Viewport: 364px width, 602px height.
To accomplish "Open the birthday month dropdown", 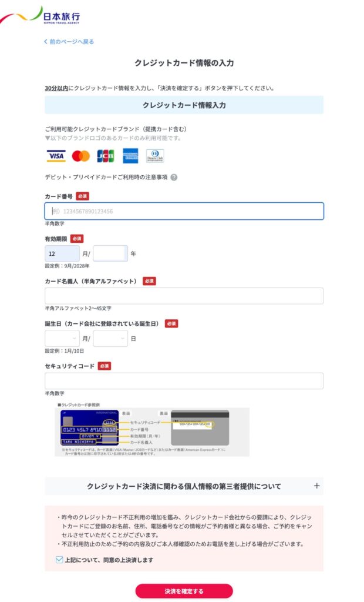I will pos(62,339).
